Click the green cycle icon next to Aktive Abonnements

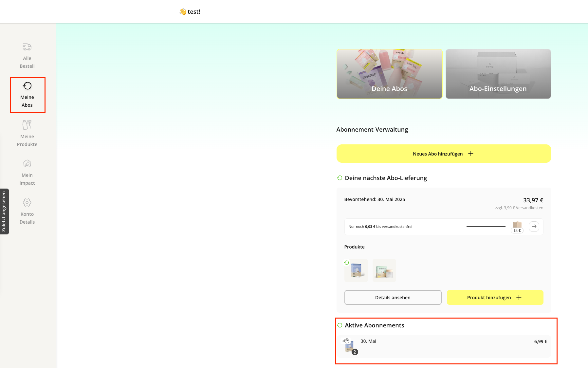340,325
